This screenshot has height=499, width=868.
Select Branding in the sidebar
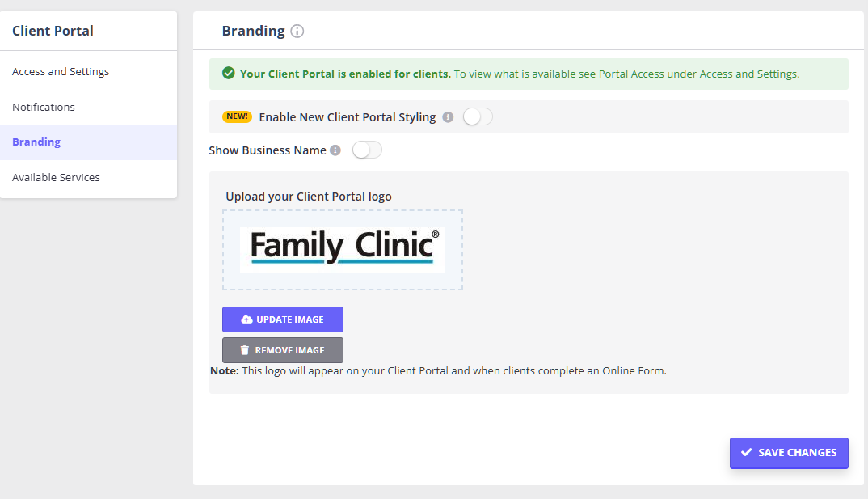36,142
